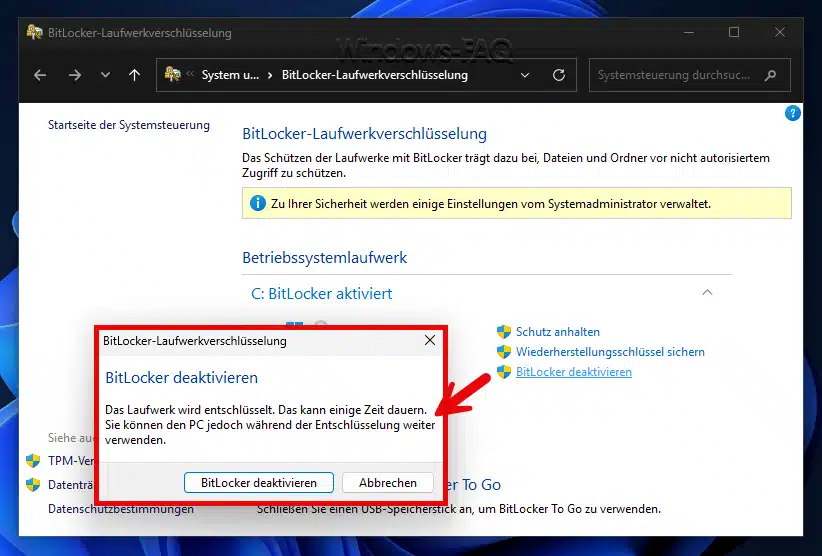
Task: Click the System u... breadcrumb segment
Action: (230, 75)
